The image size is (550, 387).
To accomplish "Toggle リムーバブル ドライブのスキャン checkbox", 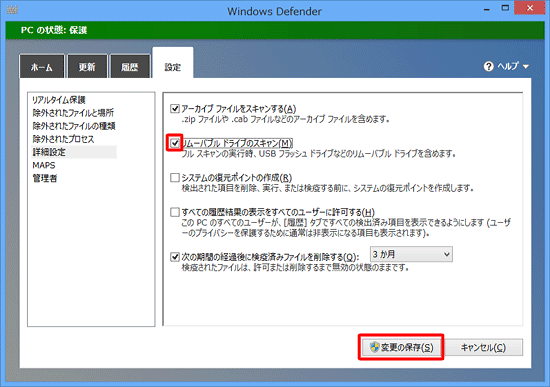I will coord(175,143).
